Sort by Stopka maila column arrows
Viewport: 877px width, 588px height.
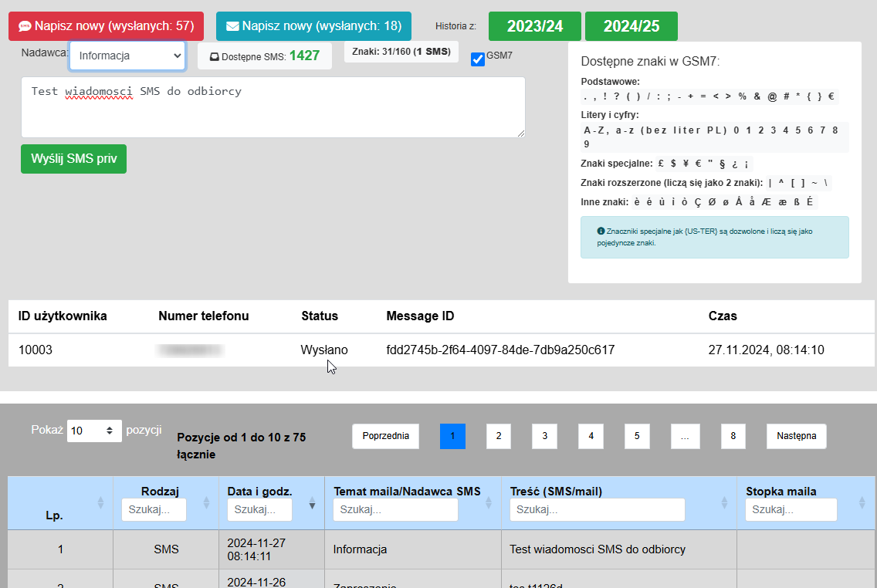862,503
